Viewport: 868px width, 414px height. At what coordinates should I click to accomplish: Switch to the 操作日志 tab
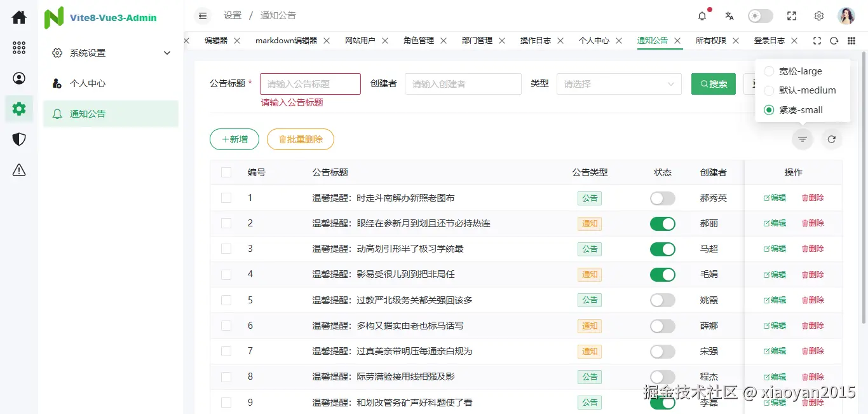click(536, 41)
